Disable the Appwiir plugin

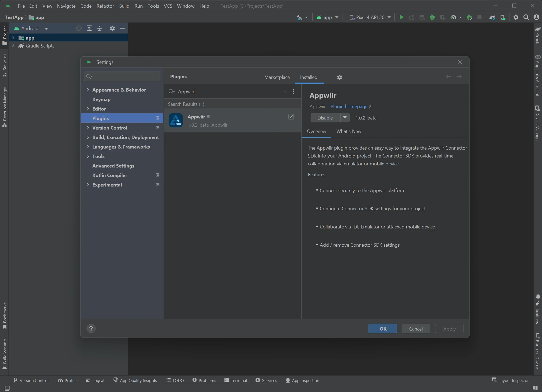pyautogui.click(x=325, y=118)
